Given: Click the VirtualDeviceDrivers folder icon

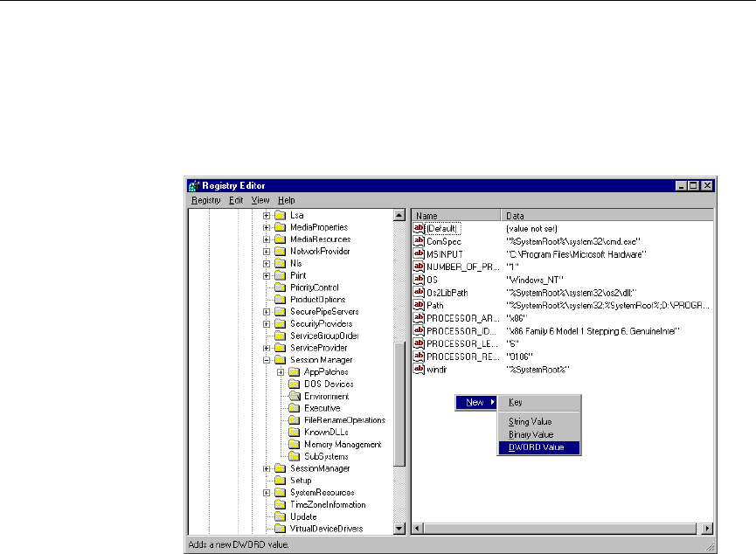Looking at the screenshot, I should pyautogui.click(x=281, y=529).
